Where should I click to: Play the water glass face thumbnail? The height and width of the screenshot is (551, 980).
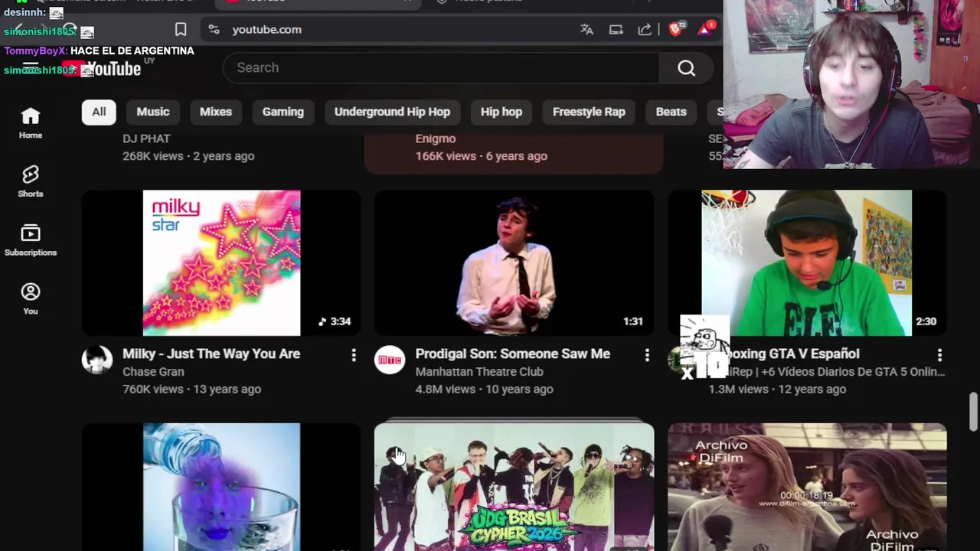(221, 487)
